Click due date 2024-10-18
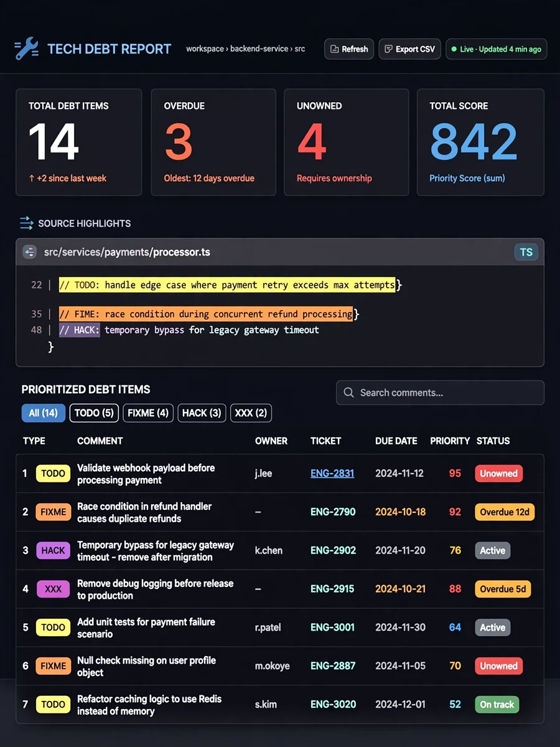The width and height of the screenshot is (560, 747). (400, 512)
